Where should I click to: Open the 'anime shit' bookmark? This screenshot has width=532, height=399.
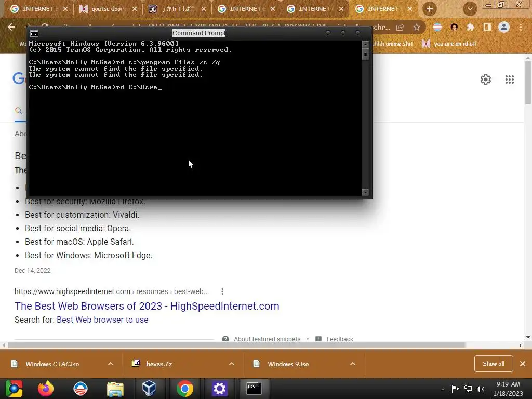(392, 44)
